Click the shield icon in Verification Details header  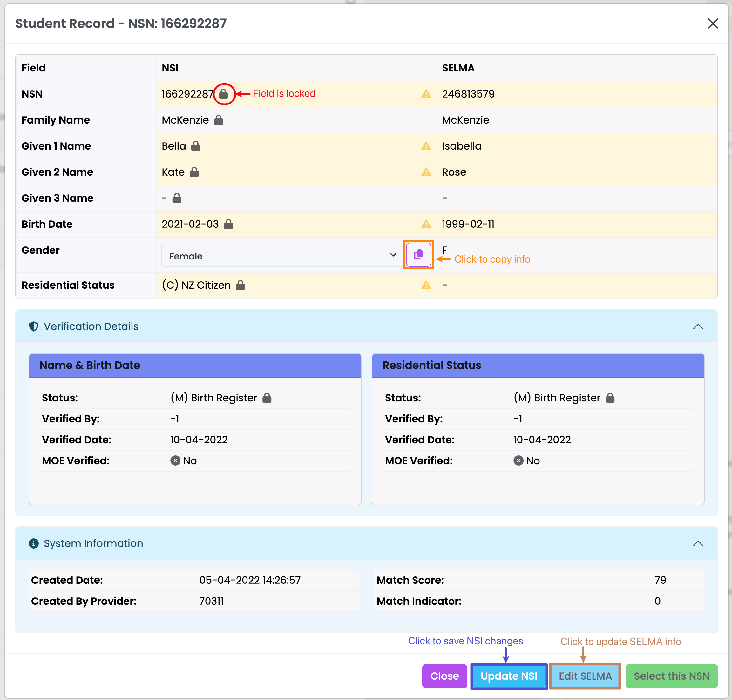click(x=34, y=326)
